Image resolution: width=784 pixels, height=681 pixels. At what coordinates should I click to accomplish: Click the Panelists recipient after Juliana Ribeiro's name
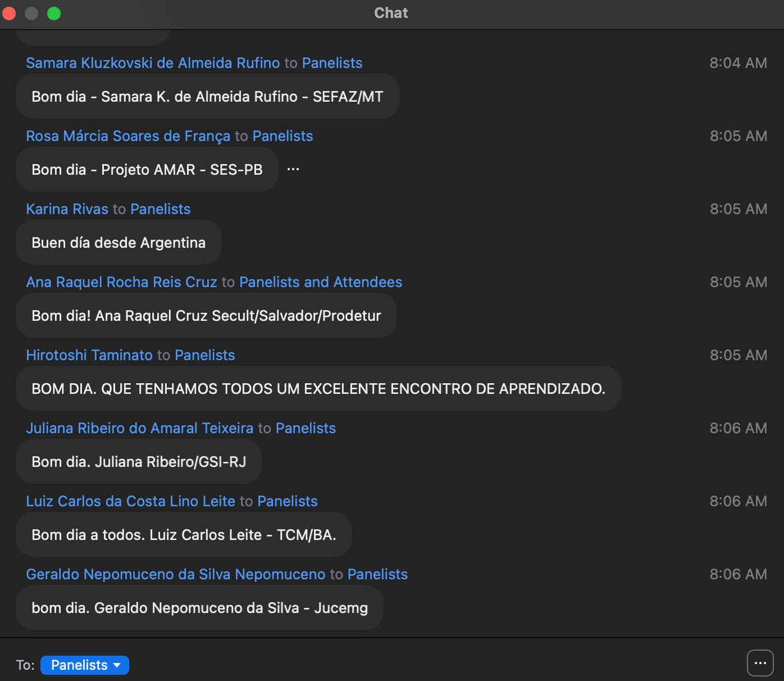(306, 428)
